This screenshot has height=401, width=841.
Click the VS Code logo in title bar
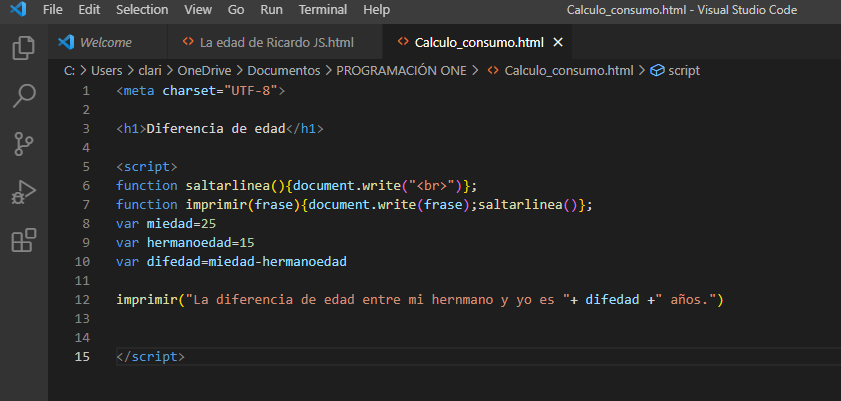click(x=18, y=10)
